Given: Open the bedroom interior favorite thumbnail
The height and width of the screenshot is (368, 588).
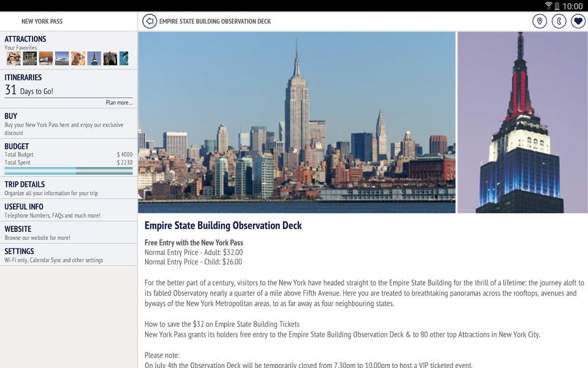Looking at the screenshot, I should point(46,59).
